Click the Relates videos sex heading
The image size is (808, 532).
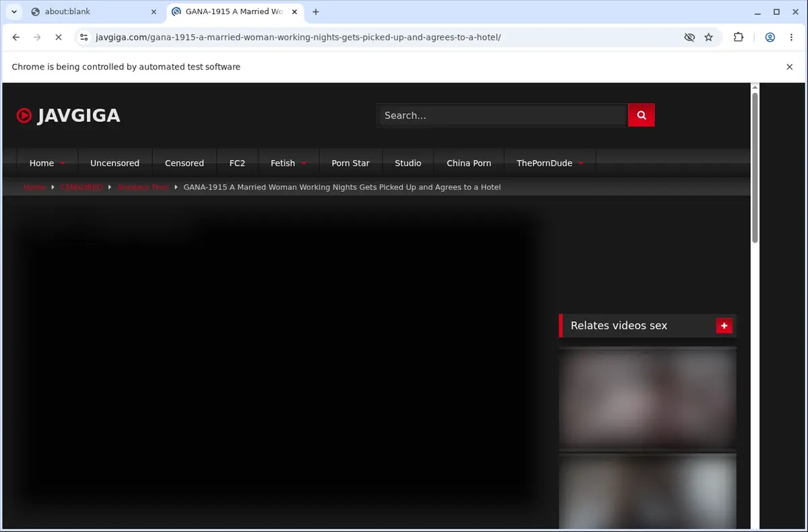click(x=619, y=326)
